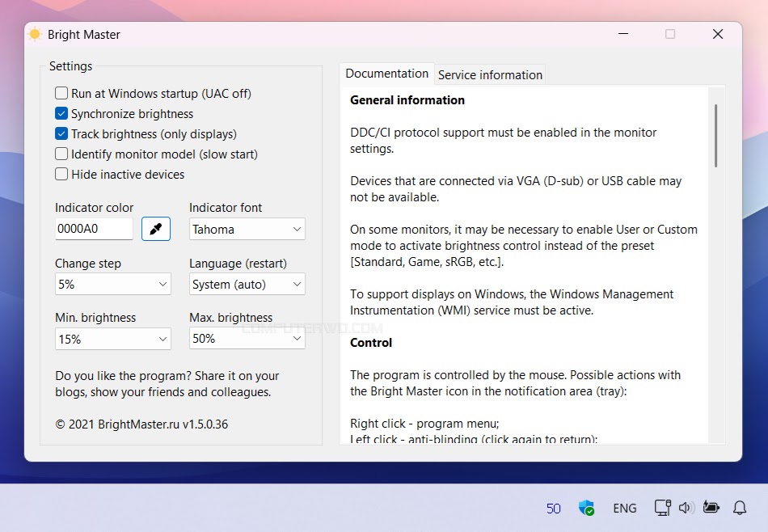Click the documentation panel vertical scrollbar
Viewport: 768px width, 532px height.
coord(715,136)
